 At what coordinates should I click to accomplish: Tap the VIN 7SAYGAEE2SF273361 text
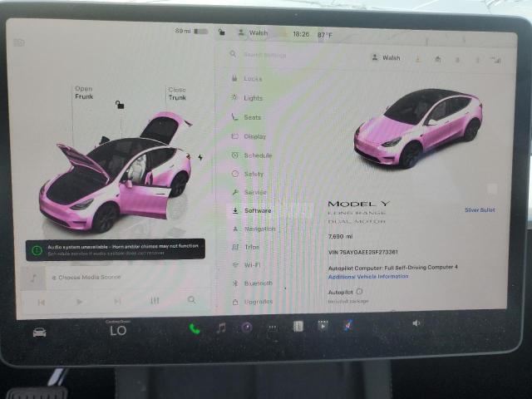tap(363, 252)
